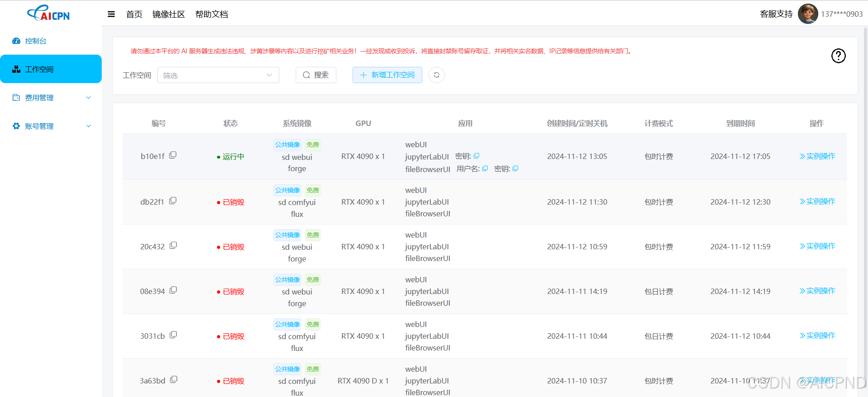This screenshot has width=868, height=397.
Task: Copy the workspace ID 08e394
Action: click(x=173, y=290)
